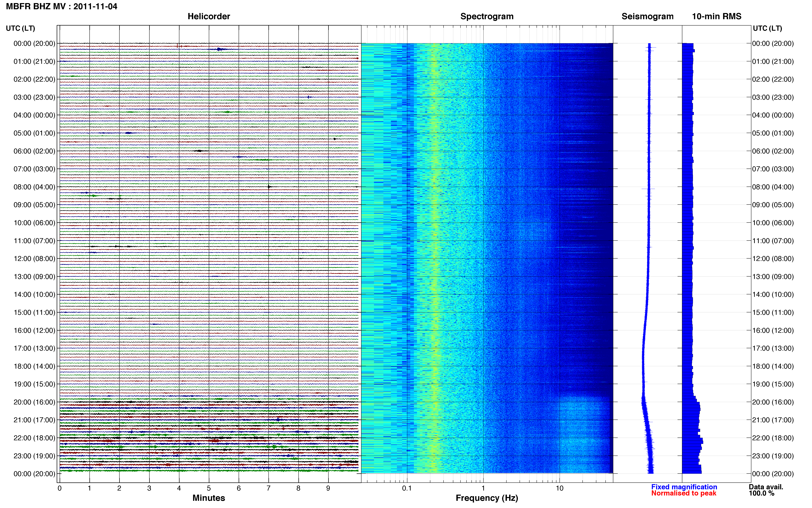The height and width of the screenshot is (508, 812).
Task: Click the 10:00 (06:00) label on left axis
Action: [34, 223]
